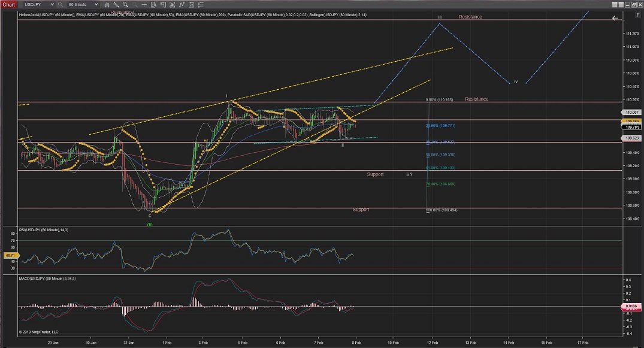Click the instrument search magnifier icon
644x348 pixels.
pos(61,4)
